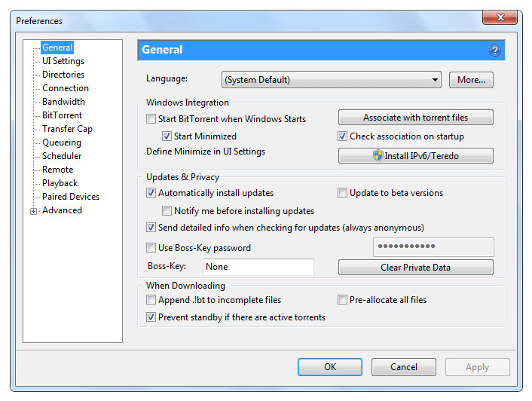The height and width of the screenshot is (401, 532).
Task: Confirm settings with the OK button
Action: [330, 367]
